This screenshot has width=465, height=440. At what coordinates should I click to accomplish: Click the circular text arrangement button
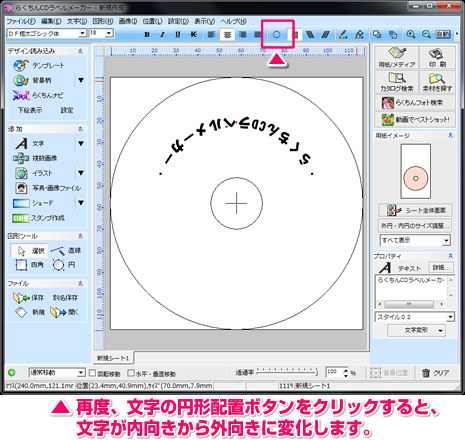point(276,34)
